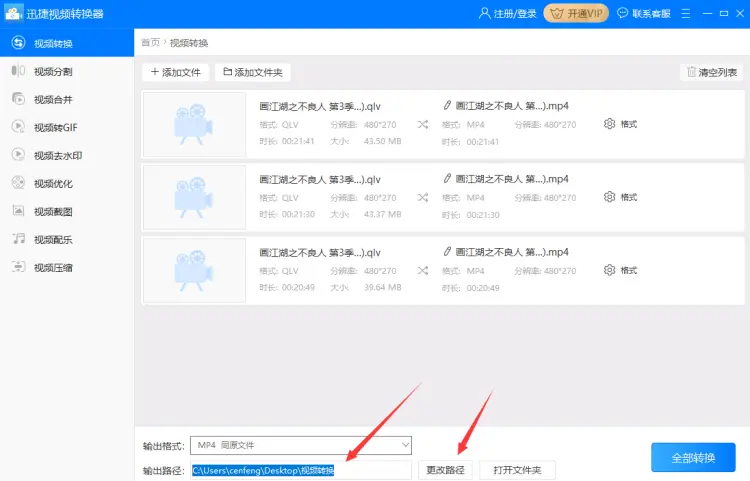Select the thumbnail of the 43.50 MB video
This screenshot has height=481, width=750.
point(194,124)
